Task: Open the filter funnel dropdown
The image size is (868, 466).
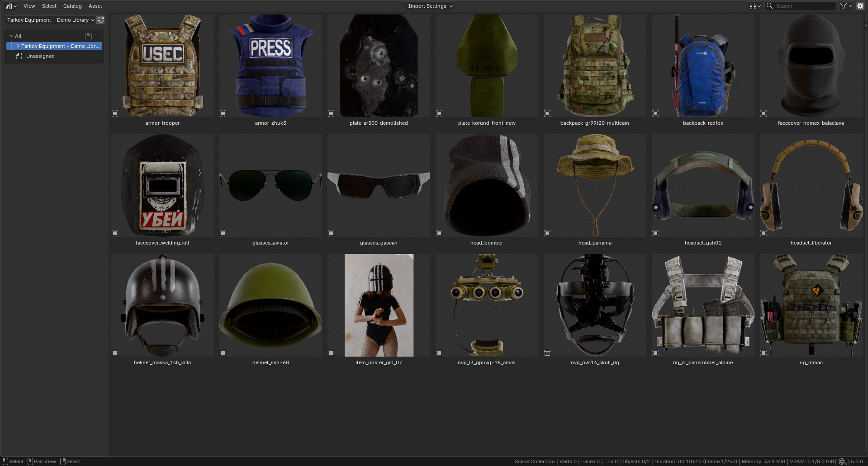Action: 846,6
